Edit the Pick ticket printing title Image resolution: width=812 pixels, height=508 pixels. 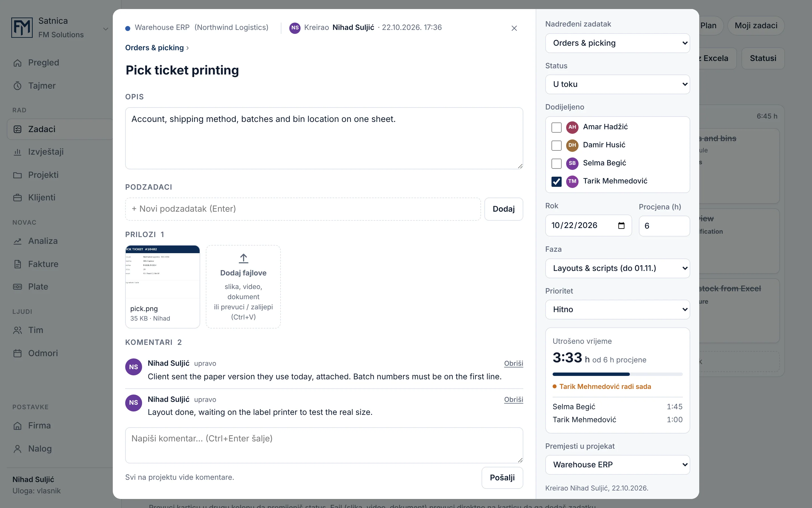click(182, 70)
